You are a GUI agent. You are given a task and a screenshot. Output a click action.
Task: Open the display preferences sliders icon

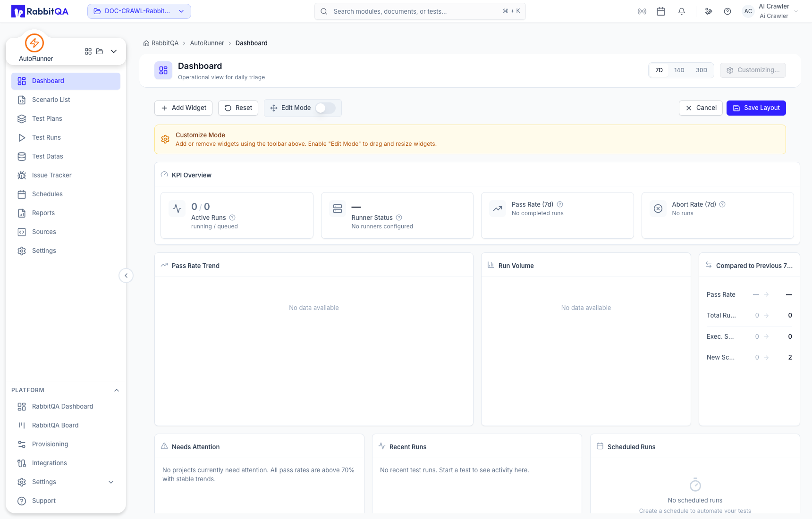click(709, 11)
